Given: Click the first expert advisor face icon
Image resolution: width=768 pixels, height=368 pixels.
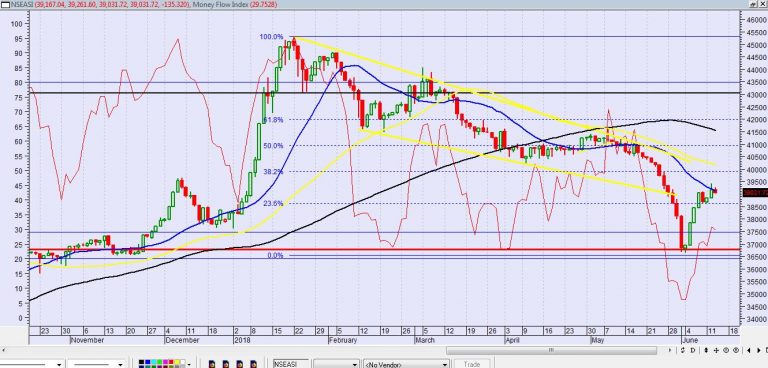Looking at the screenshot, I should 213,365.
